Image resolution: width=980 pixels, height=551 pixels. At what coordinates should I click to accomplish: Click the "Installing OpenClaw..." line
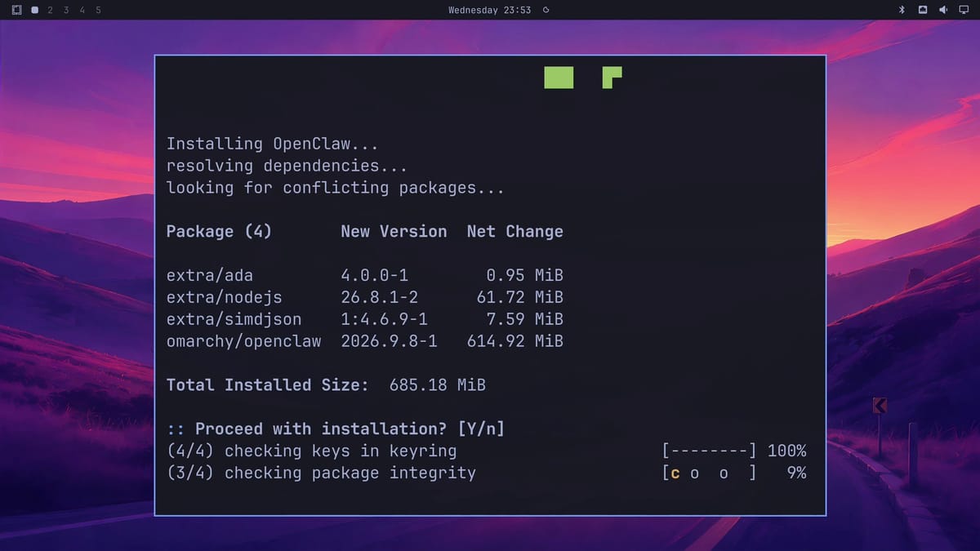[x=272, y=144]
